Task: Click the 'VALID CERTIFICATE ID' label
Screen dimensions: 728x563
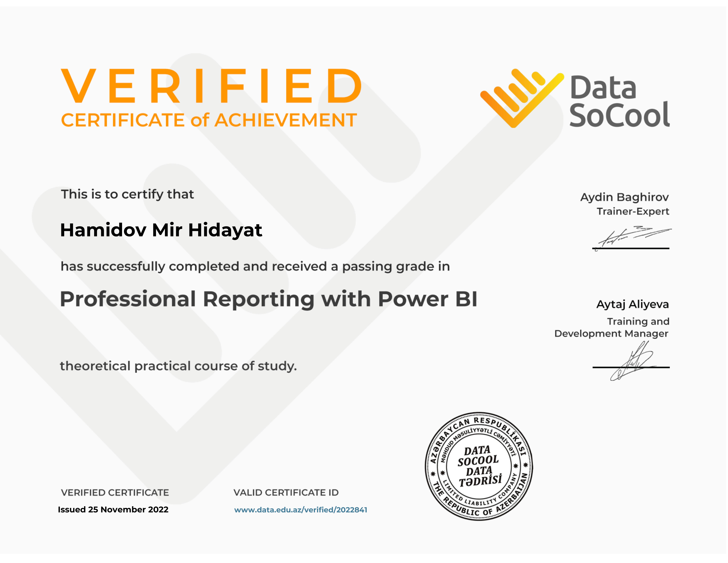Action: coord(286,493)
